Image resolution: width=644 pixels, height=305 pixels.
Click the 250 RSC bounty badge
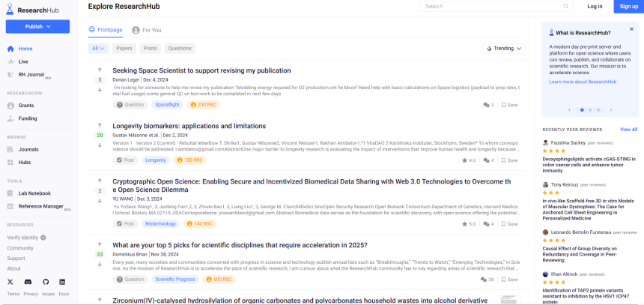(203, 105)
